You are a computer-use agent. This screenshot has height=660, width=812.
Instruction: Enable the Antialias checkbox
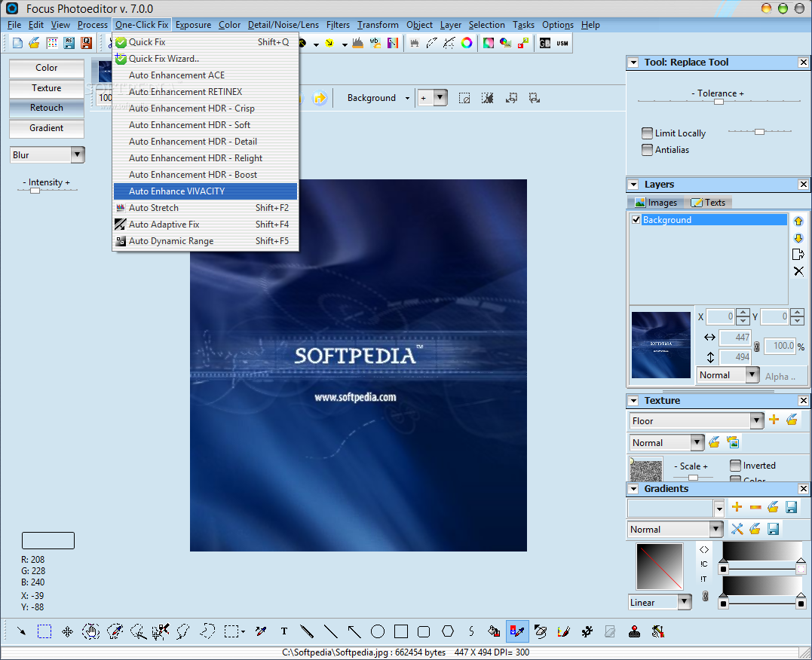pos(647,150)
